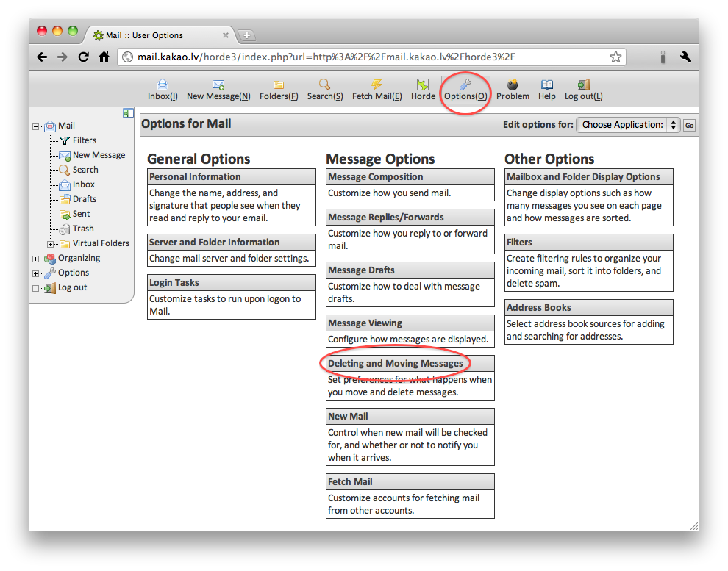Open Address Books options
Image resolution: width=728 pixels, height=571 pixels.
tap(538, 307)
